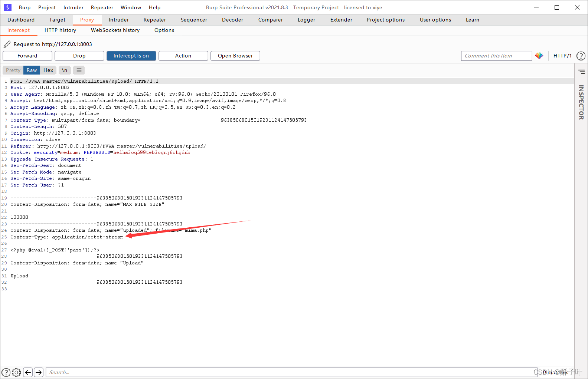Open the Logger tab
Viewport: 588px width, 379px height.
tap(307, 20)
